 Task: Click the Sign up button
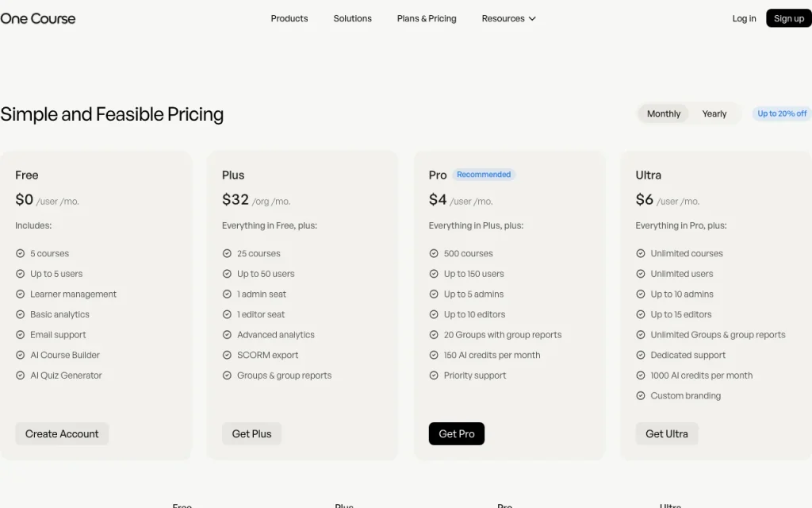point(789,19)
